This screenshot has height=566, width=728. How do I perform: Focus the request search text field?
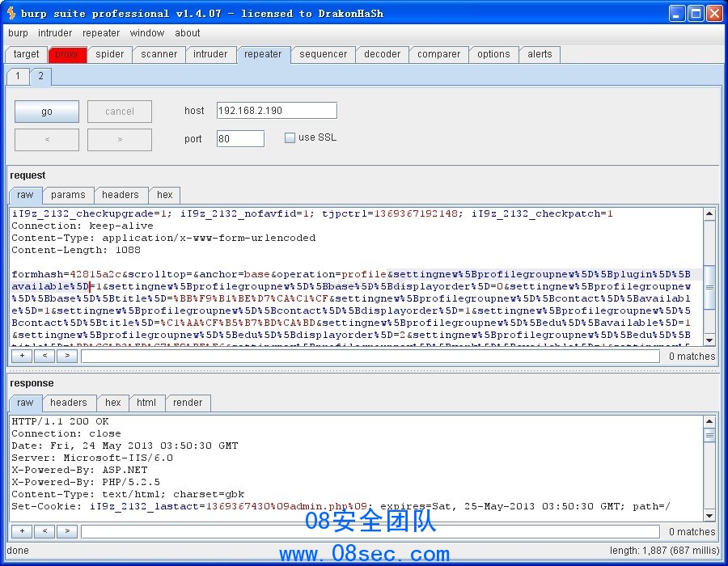point(370,357)
